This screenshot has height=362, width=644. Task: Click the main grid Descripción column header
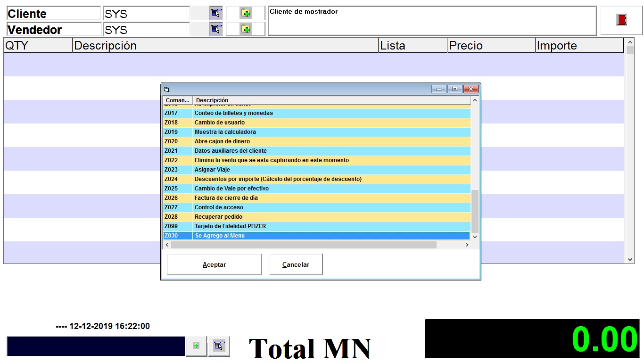click(225, 46)
